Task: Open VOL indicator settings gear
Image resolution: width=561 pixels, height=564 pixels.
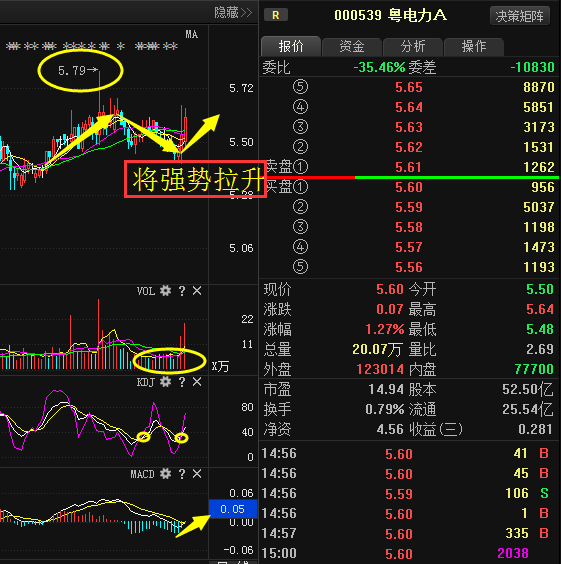Action: pyautogui.click(x=165, y=291)
